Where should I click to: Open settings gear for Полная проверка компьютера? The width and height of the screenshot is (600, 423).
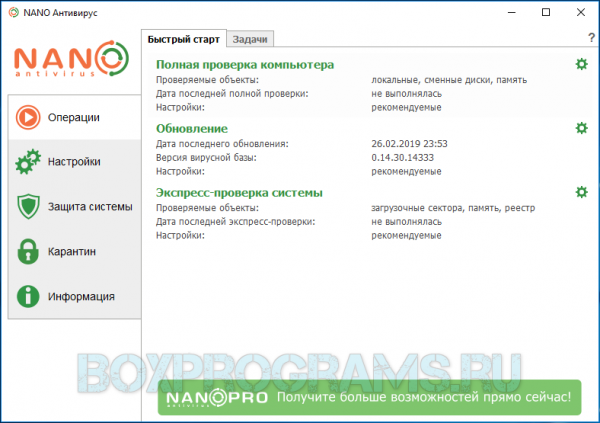pyautogui.click(x=582, y=64)
